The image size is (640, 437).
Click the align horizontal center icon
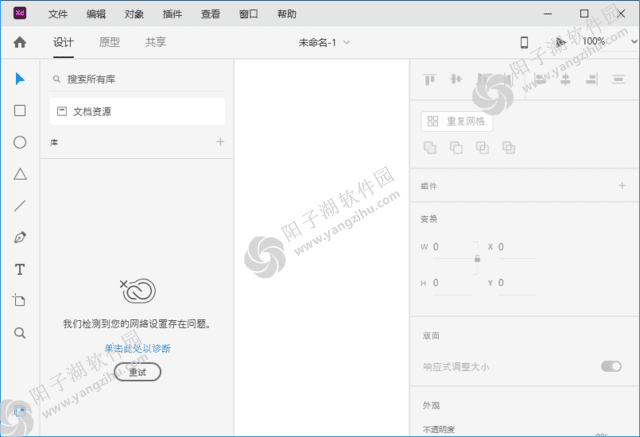(x=565, y=79)
